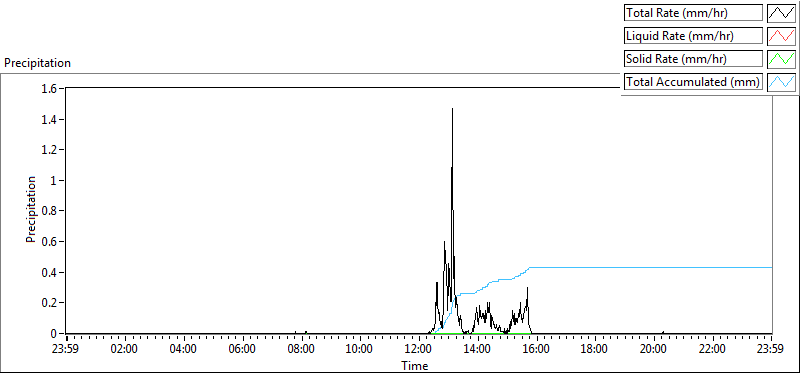Viewport: 800px width, 373px height.
Task: Click the Time axis label
Action: coord(414,366)
